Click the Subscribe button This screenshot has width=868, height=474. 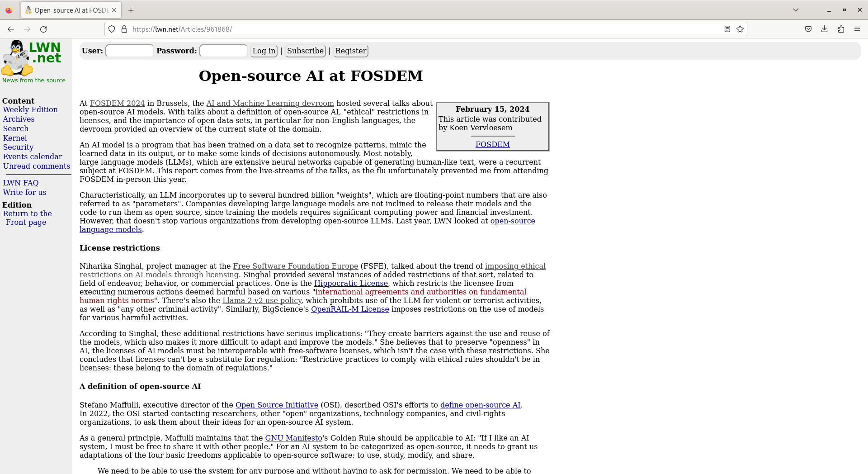306,51
